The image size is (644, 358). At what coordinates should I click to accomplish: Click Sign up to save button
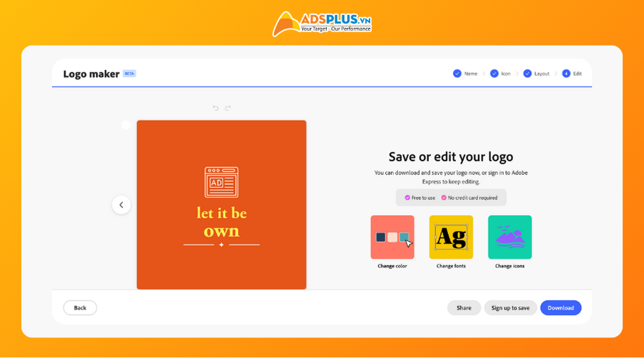coord(510,307)
